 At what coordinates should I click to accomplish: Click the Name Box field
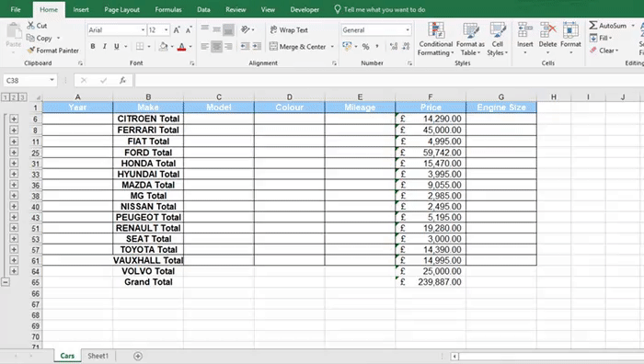(27, 81)
